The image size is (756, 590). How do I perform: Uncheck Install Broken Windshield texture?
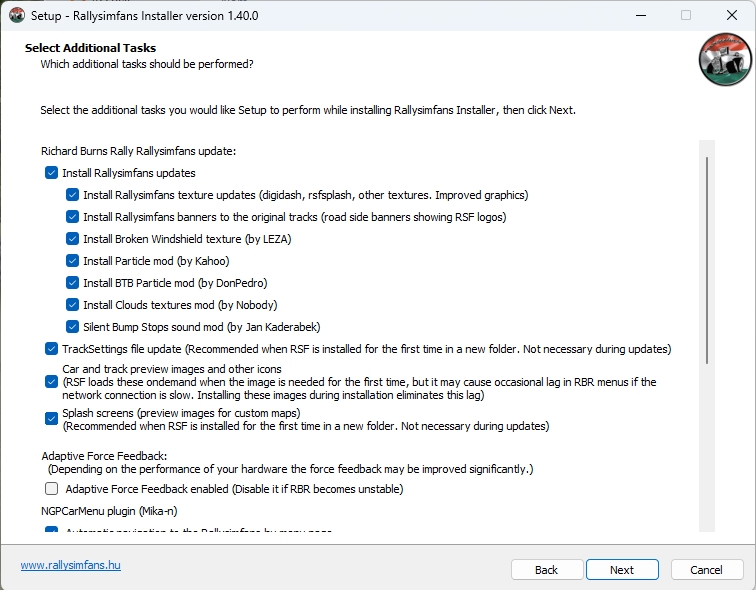(x=73, y=239)
